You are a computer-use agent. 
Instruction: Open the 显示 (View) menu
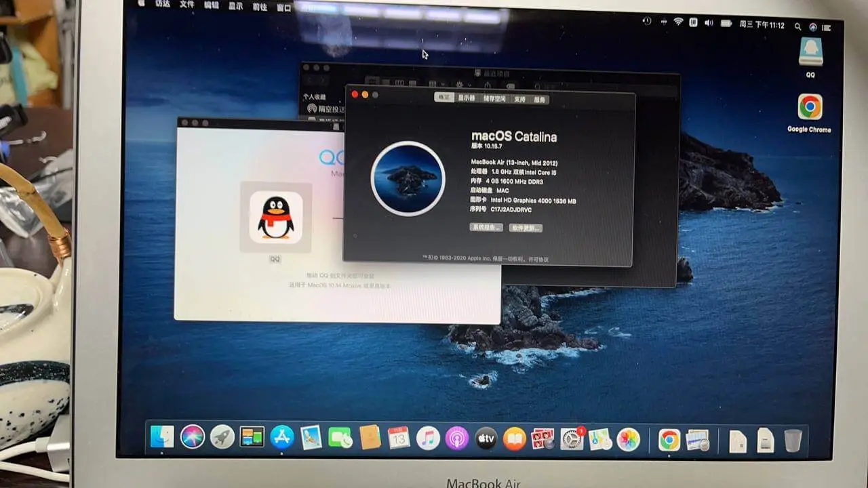pos(235,6)
